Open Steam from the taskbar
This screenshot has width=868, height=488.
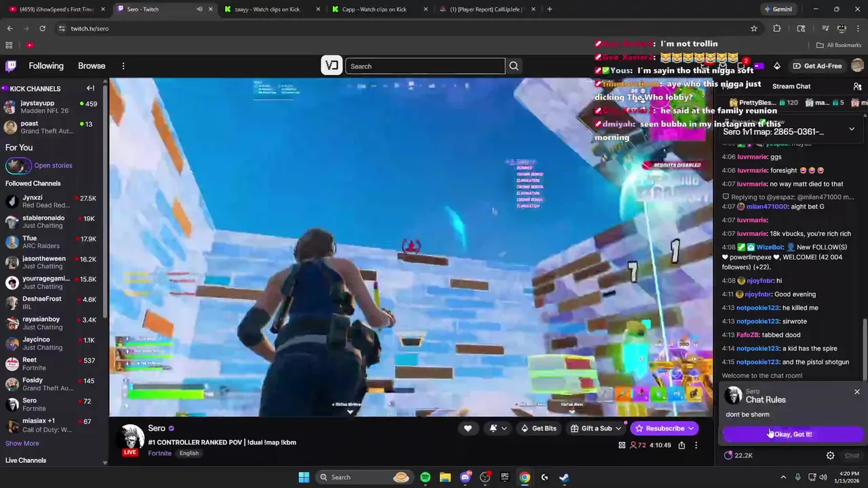point(564,477)
